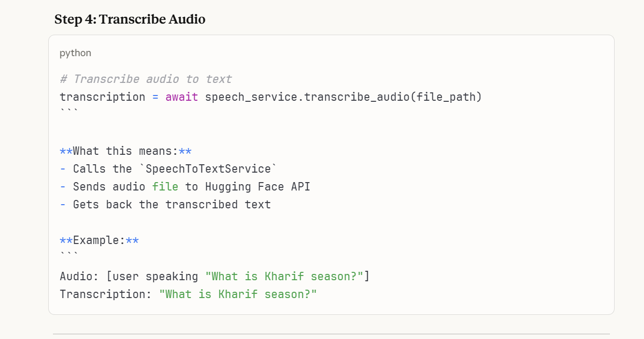Click the triple backticks under "Example:"
Viewport: 644px width, 339px height.
click(69, 255)
